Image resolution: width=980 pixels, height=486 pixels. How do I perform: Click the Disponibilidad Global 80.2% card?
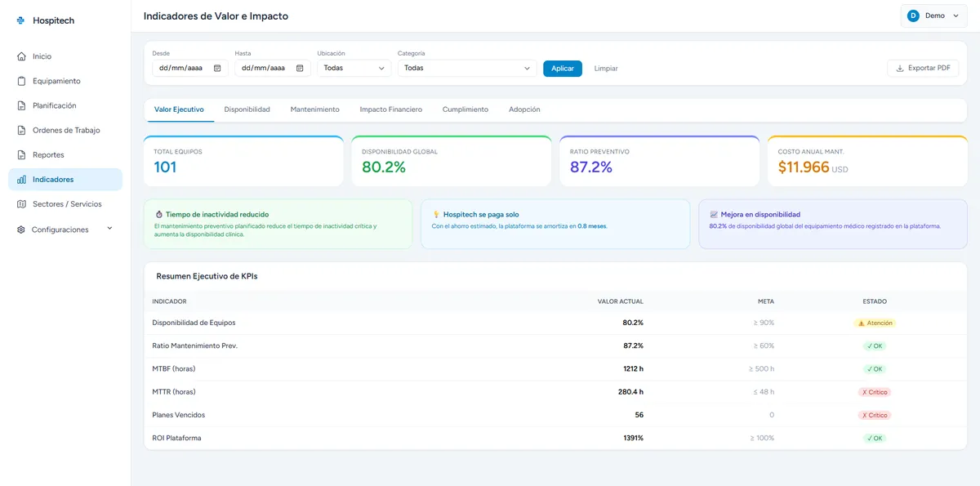point(452,161)
